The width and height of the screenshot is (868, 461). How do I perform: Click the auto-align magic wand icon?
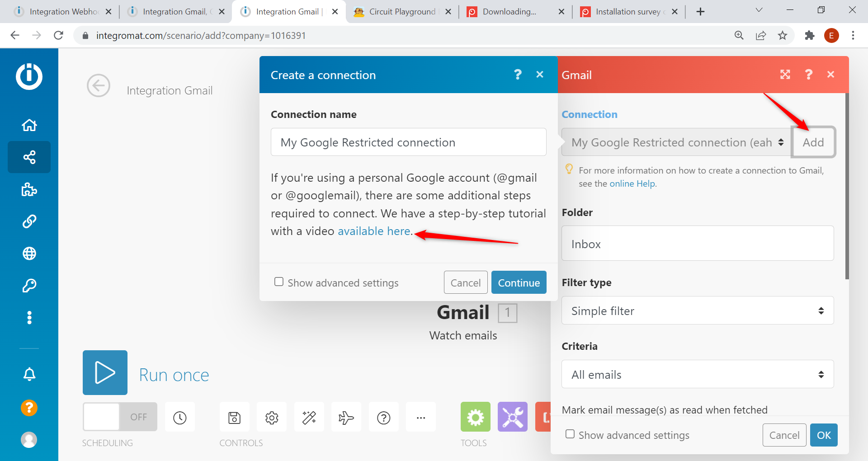point(309,417)
